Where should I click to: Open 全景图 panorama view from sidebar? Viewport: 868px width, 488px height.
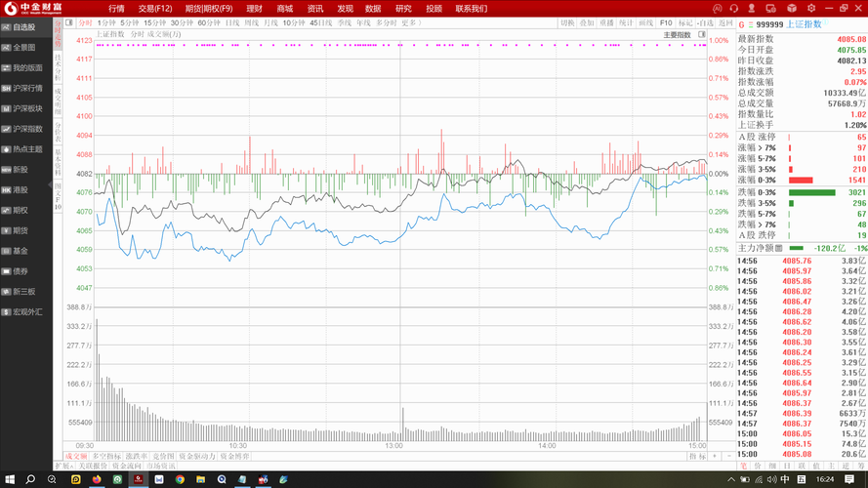24,47
